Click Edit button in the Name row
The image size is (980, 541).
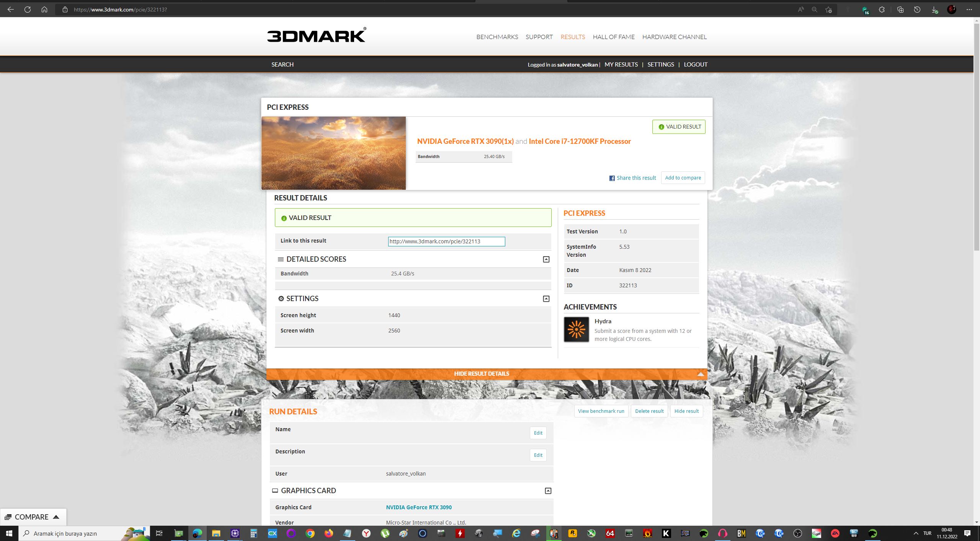pos(538,433)
